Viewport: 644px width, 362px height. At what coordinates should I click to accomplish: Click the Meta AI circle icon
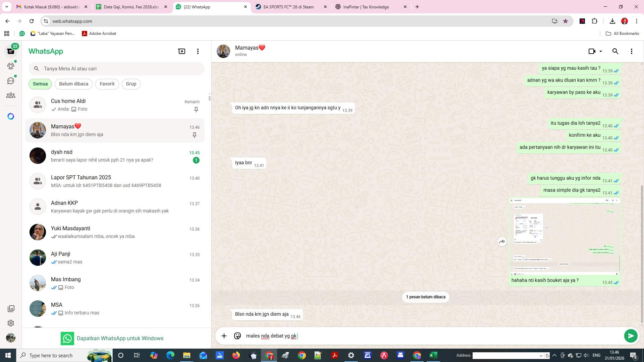coord(11,116)
